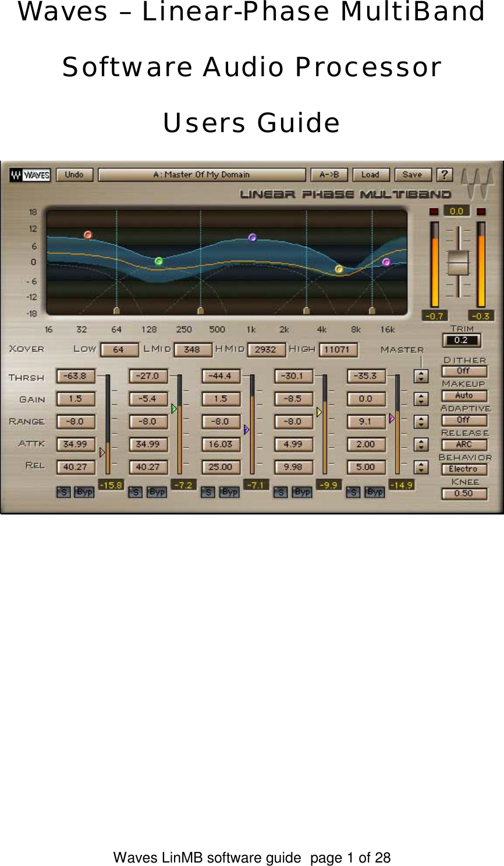Click the right red clip indicator

[x=481, y=211]
